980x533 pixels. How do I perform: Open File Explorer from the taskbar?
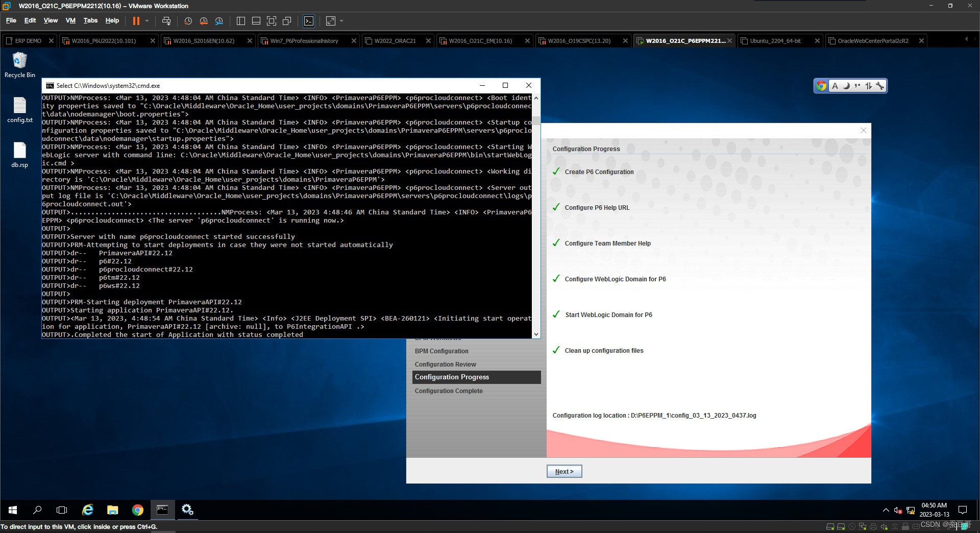coord(113,510)
